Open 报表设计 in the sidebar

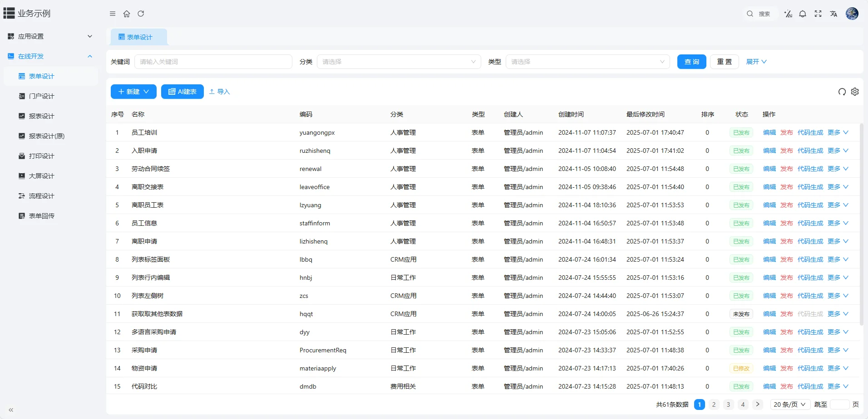pos(51,116)
